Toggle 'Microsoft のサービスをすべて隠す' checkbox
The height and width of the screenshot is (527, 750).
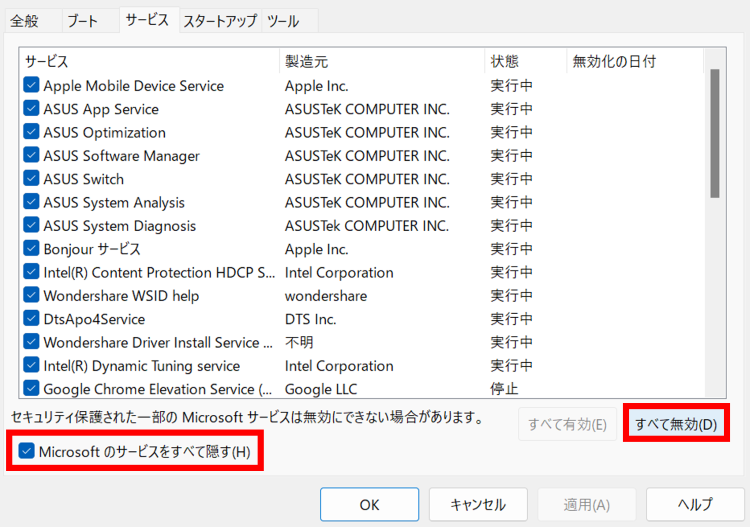tap(26, 451)
